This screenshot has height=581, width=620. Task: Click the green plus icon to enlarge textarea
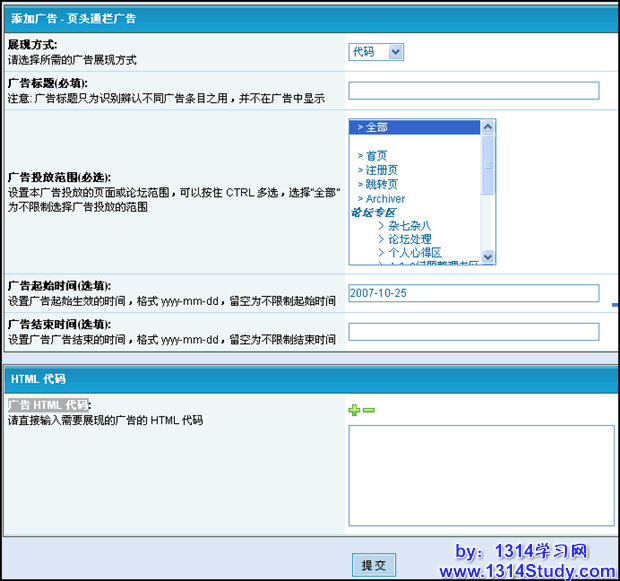pyautogui.click(x=354, y=410)
